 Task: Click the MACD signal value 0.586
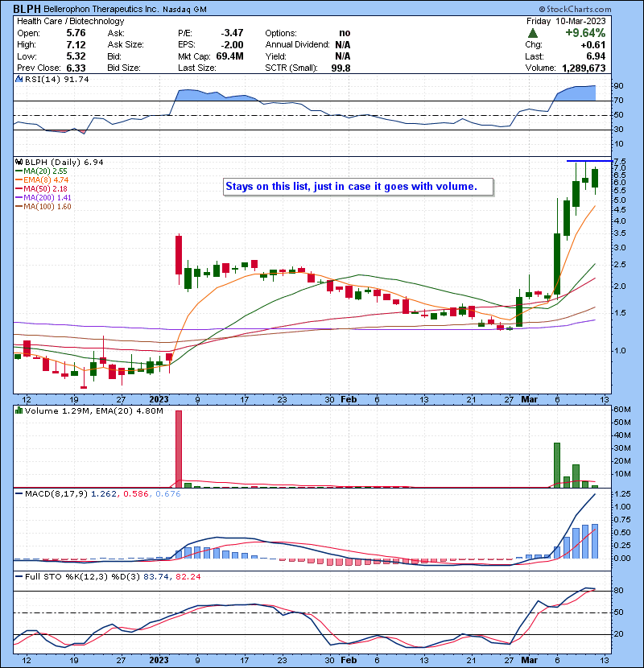pyautogui.click(x=136, y=494)
